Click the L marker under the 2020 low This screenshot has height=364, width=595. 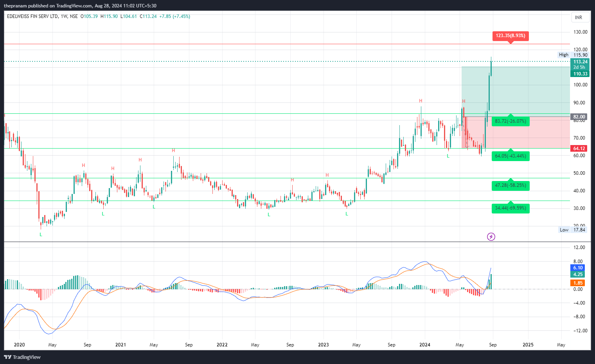(x=41, y=235)
